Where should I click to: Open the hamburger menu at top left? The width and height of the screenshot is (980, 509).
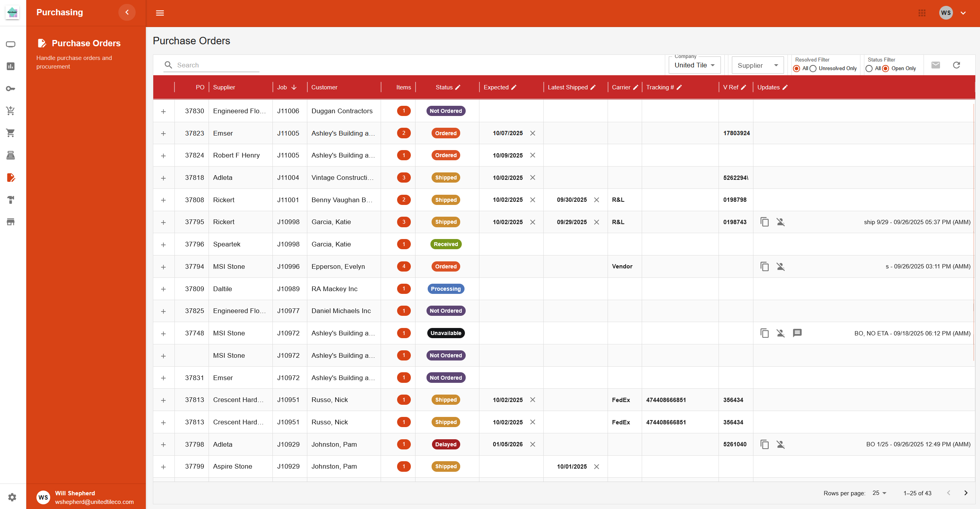[x=160, y=13]
